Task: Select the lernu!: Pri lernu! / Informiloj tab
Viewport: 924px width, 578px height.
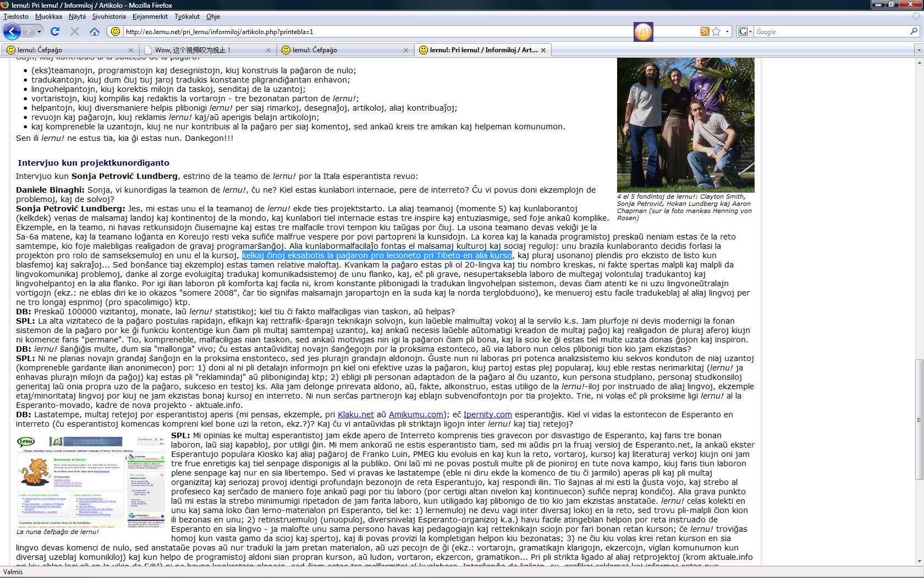Action: pyautogui.click(x=482, y=50)
